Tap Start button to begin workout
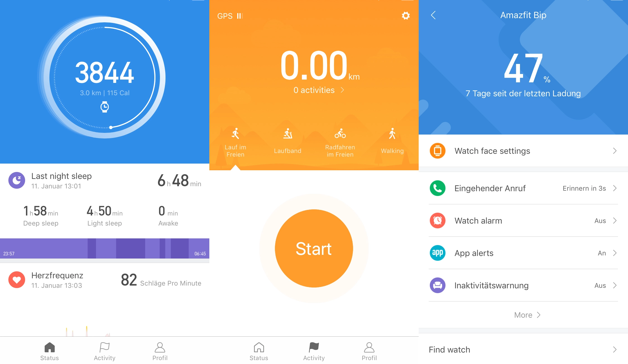Image resolution: width=628 pixels, height=364 pixels. 314,249
